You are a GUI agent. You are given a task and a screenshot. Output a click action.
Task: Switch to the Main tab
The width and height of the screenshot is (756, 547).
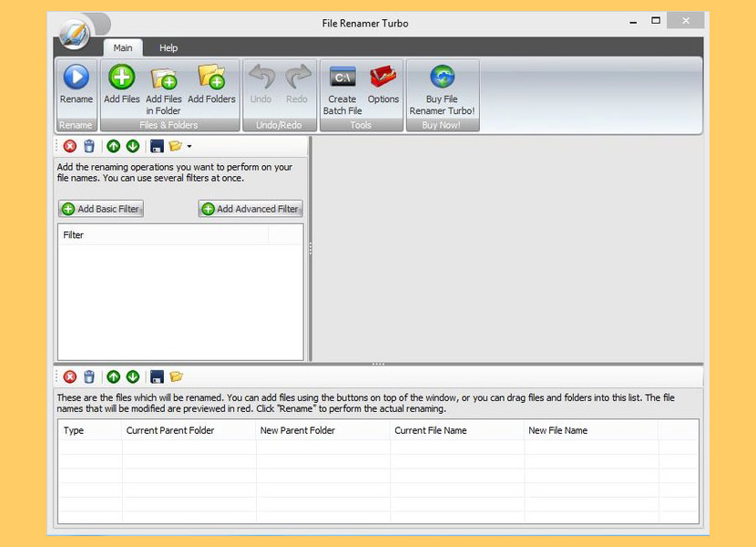[x=123, y=47]
